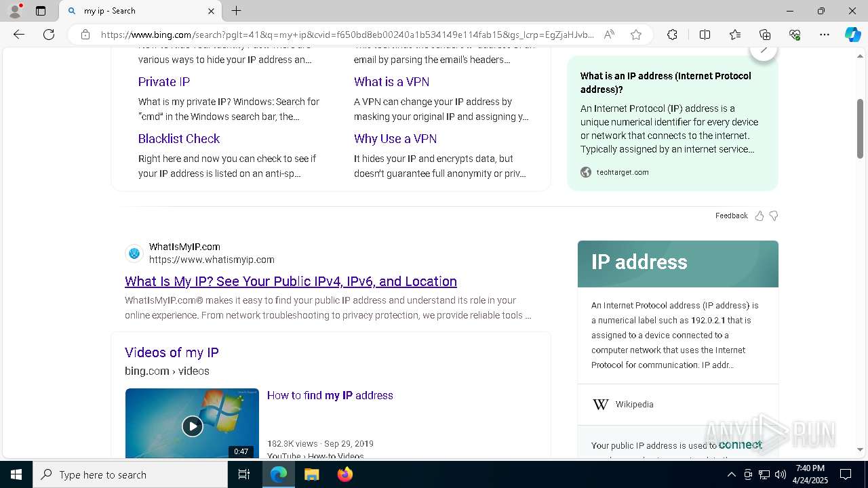Viewport: 868px width, 488px height.
Task: Launch Firefox from the taskbar
Action: [x=344, y=474]
